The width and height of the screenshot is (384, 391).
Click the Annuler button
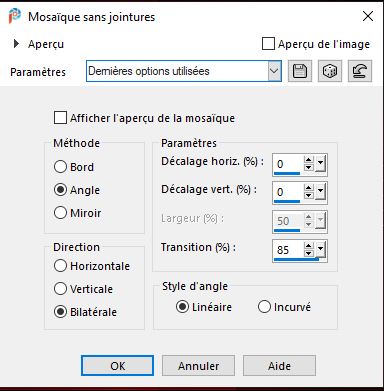[x=198, y=366]
